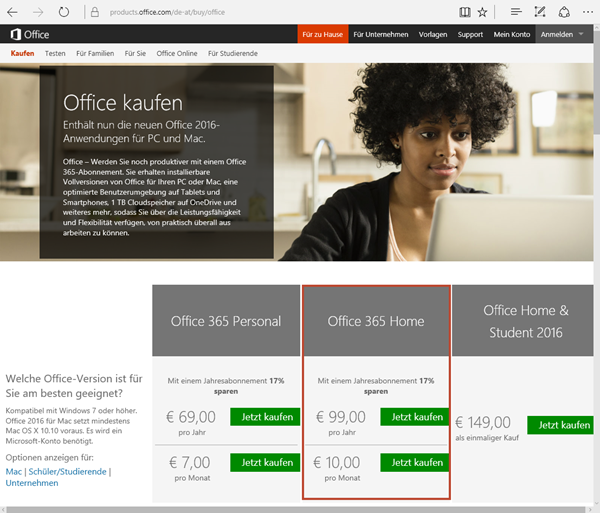Click the Mac options link

click(14, 472)
